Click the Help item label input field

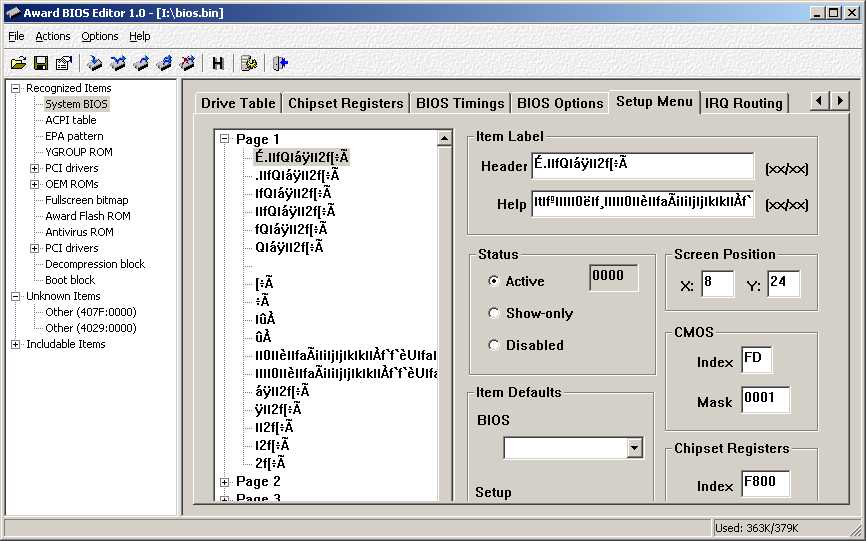(642, 204)
